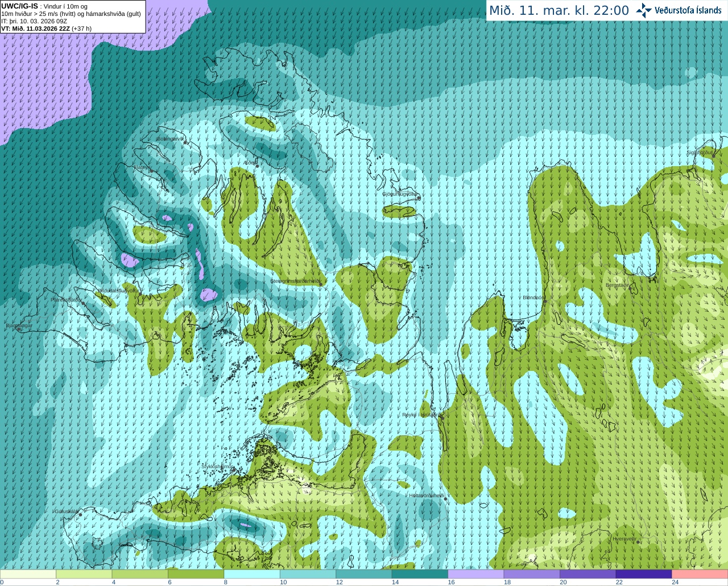Image resolution: width=728 pixels, height=586 pixels.
Task: Click the 'UWC/IG-IS' model title text
Action: pyautogui.click(x=20, y=6)
